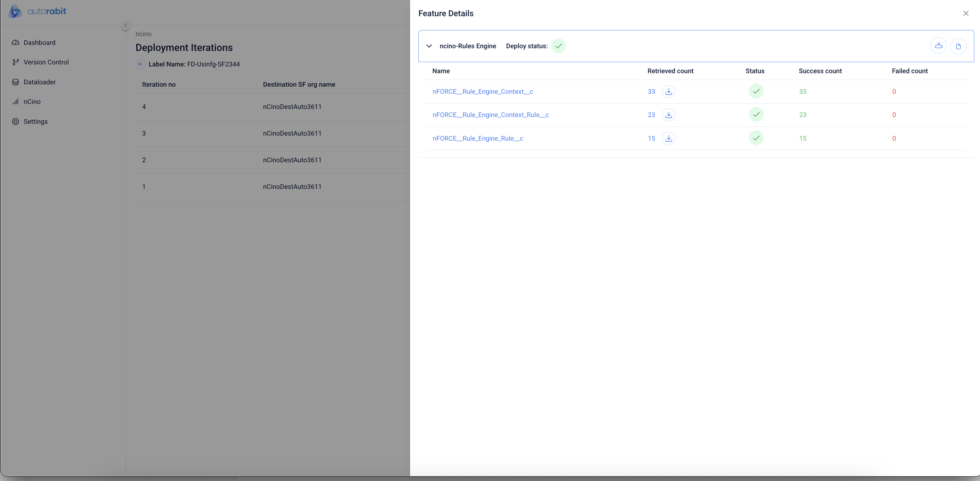
Task: Click retrieved count 33 link
Action: click(x=651, y=92)
